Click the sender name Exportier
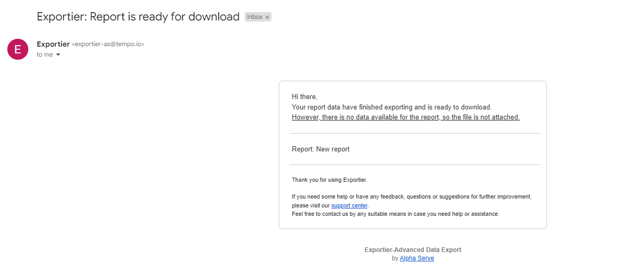 point(53,44)
